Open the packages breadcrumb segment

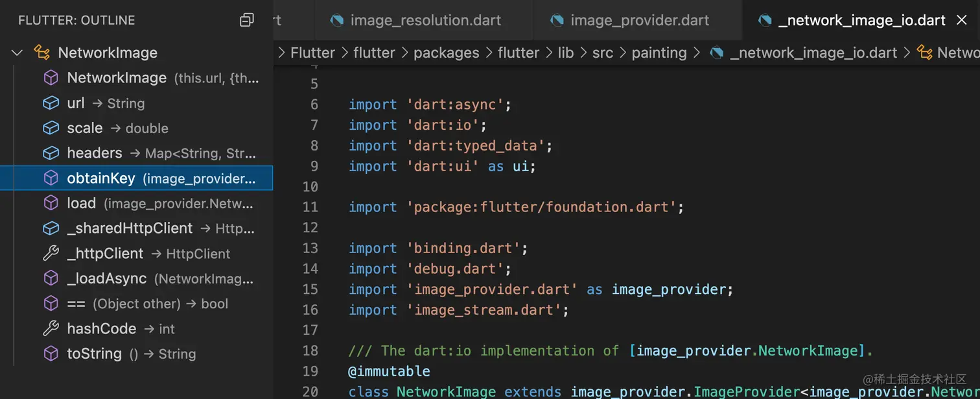click(446, 53)
